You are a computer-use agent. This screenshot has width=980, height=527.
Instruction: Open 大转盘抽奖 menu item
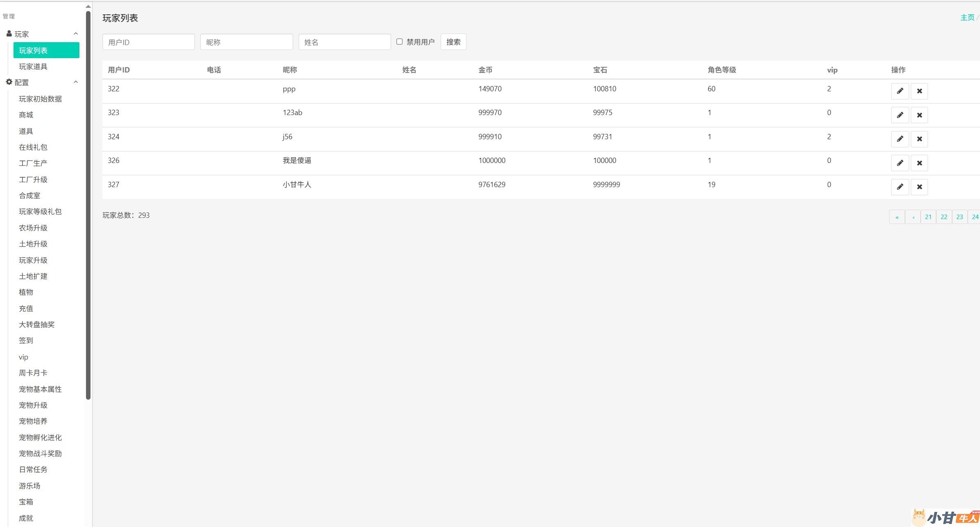tap(36, 324)
